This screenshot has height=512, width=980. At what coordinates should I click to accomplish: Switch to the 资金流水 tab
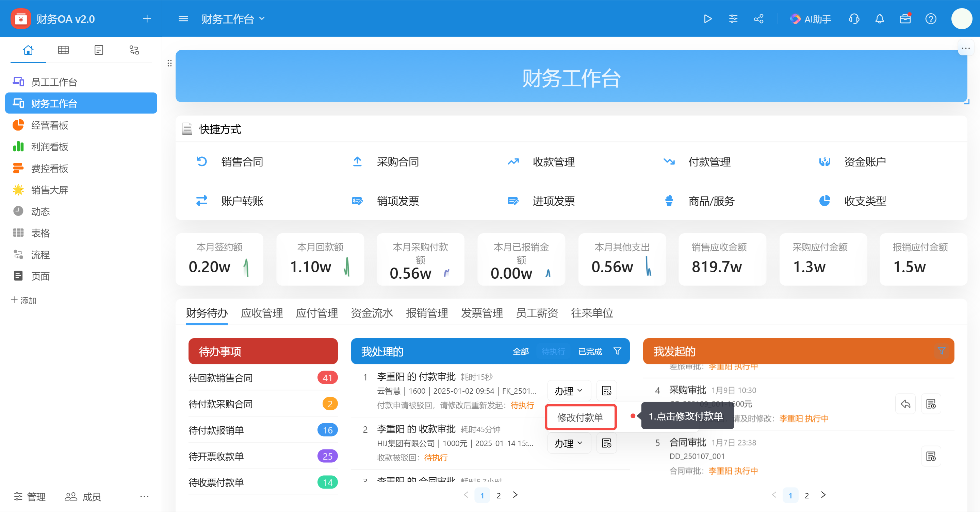(372, 313)
